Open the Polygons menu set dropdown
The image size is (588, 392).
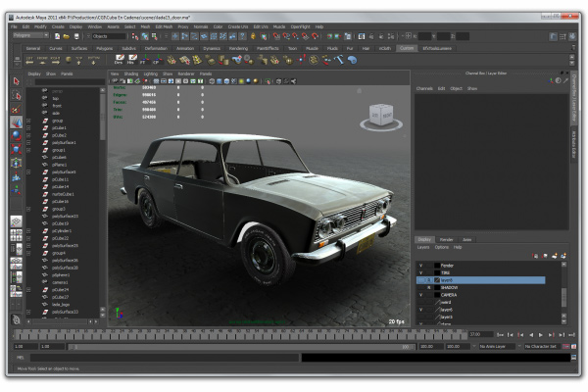click(30, 35)
